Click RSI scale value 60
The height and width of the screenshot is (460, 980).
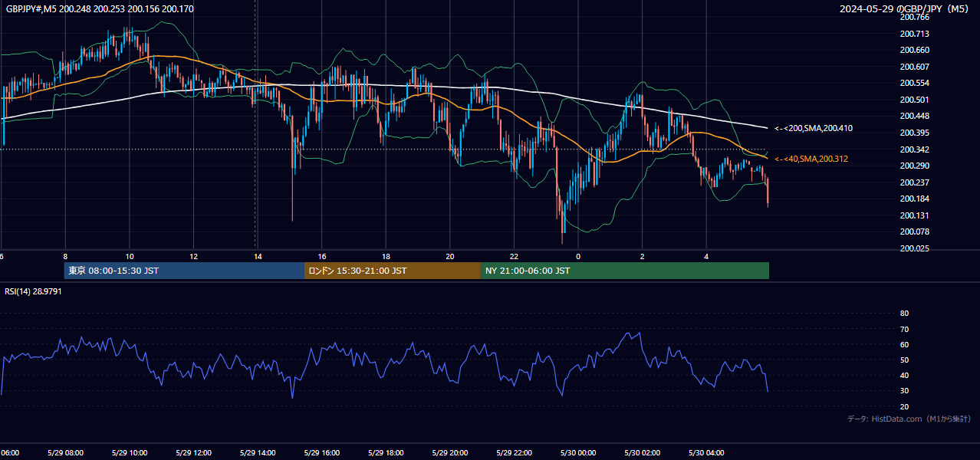pyautogui.click(x=904, y=344)
